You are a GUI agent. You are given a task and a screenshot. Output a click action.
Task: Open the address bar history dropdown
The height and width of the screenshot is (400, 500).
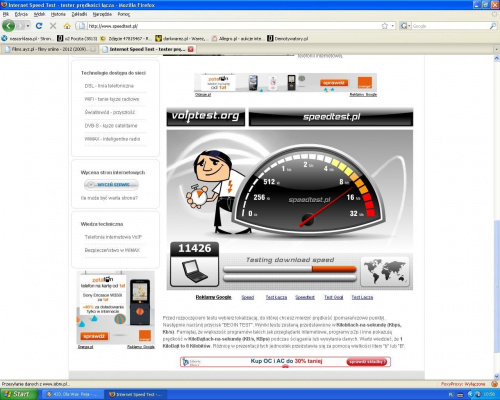[393, 26]
